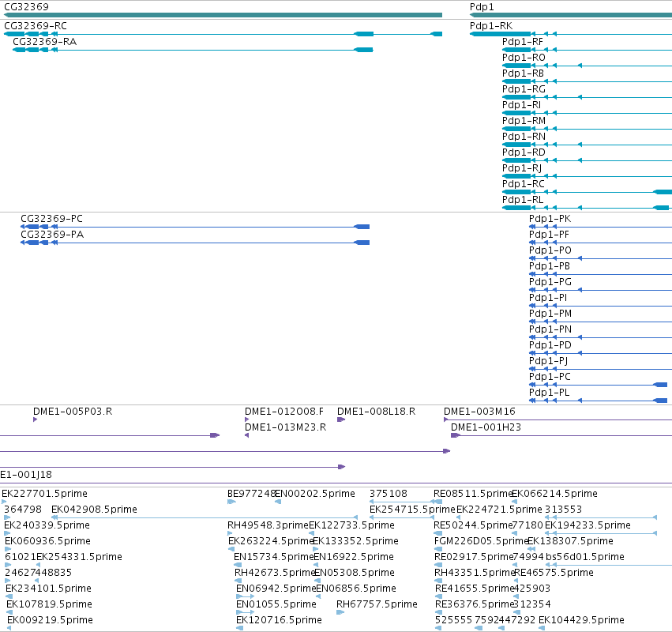672x632 pixels.
Task: Click transcript label Pdp1-RJ
Action: (522, 168)
